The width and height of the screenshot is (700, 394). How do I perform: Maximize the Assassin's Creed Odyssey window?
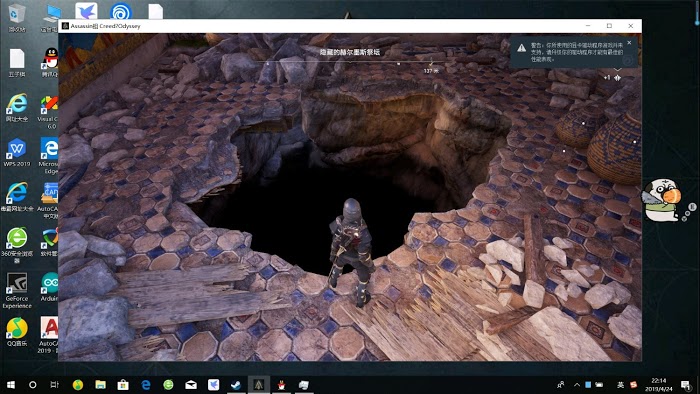(609, 26)
